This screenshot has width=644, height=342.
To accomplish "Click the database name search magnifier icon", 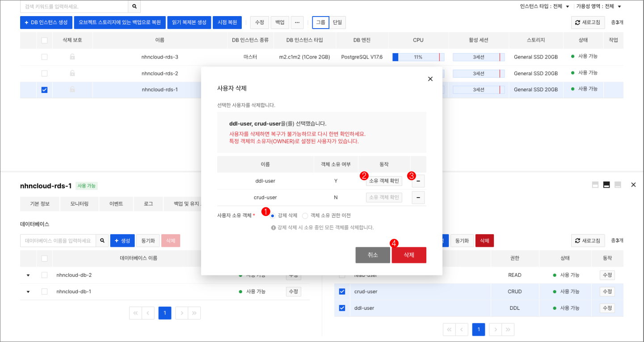I will pos(102,240).
